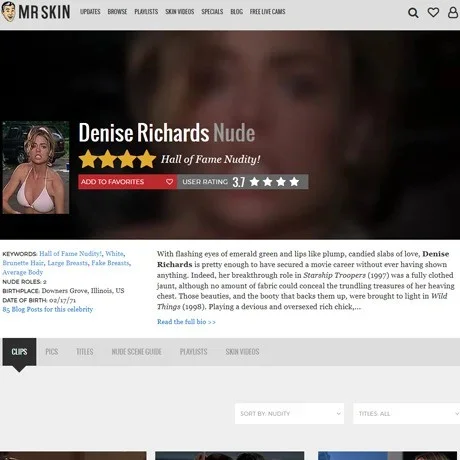Screen dimensions: 460x460
Task: Go to Playlists in top navigation
Action: [146, 12]
